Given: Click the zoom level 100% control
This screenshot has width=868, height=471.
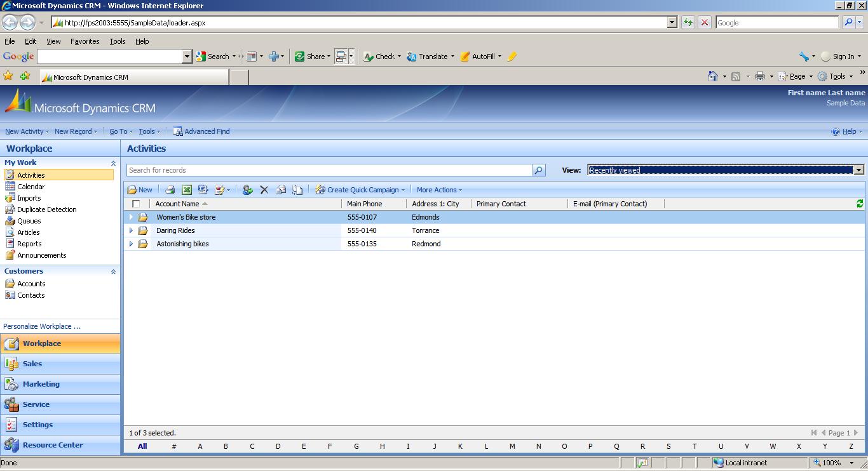Looking at the screenshot, I should 835,463.
